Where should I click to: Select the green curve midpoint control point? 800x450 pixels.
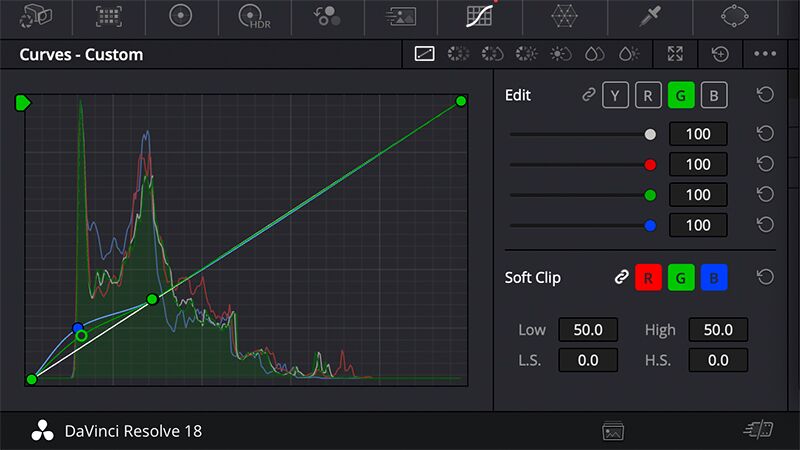tap(152, 299)
